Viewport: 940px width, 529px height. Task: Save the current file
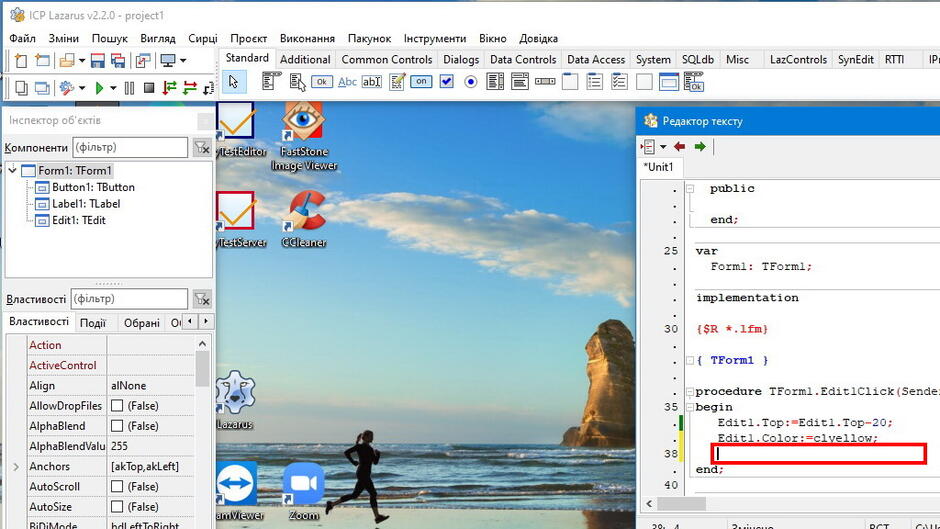coord(98,60)
